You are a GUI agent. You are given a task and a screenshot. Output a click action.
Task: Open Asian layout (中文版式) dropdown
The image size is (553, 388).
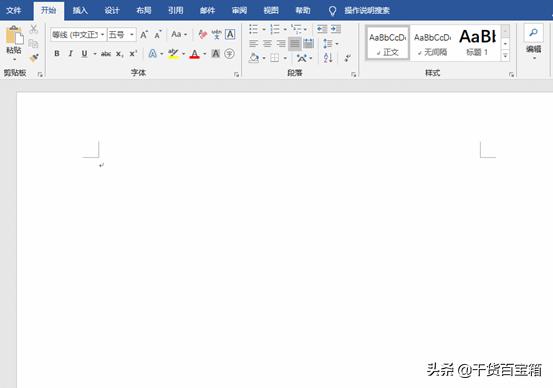pyautogui.click(x=304, y=58)
